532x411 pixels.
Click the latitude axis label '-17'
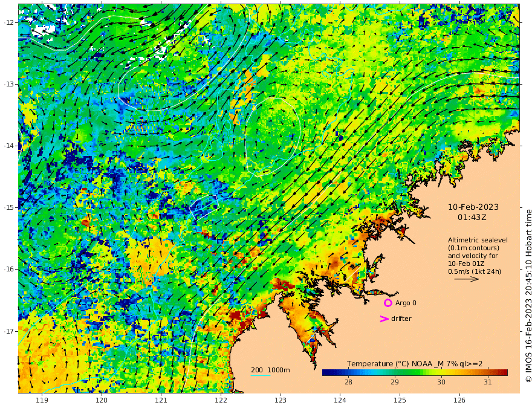pos(8,331)
